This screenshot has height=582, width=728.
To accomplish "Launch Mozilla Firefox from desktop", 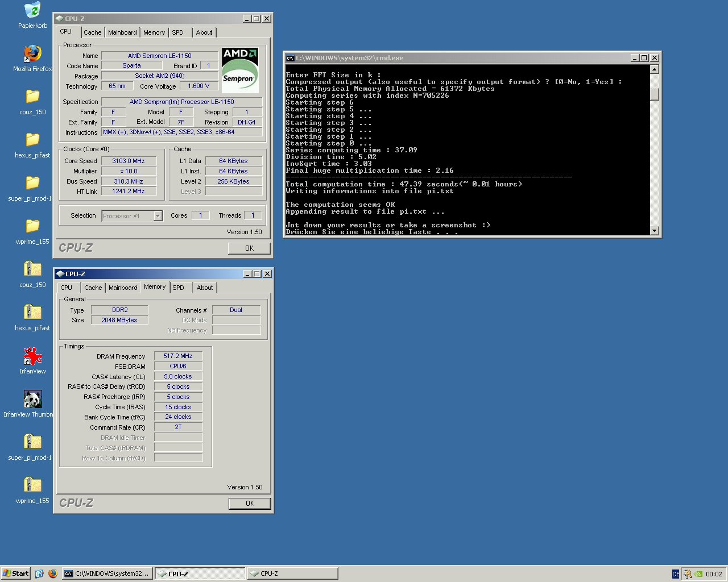I will [x=32, y=53].
